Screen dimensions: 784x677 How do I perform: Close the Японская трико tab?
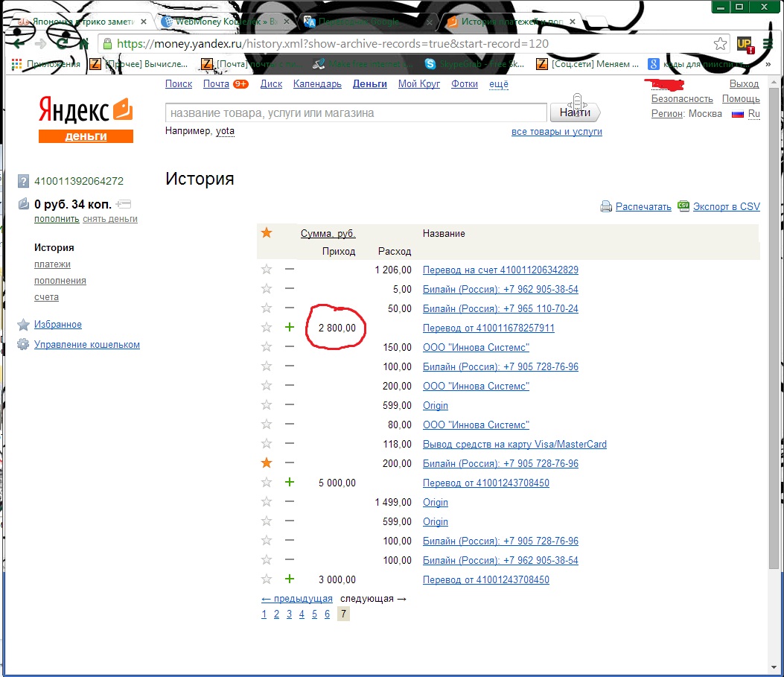tap(144, 22)
